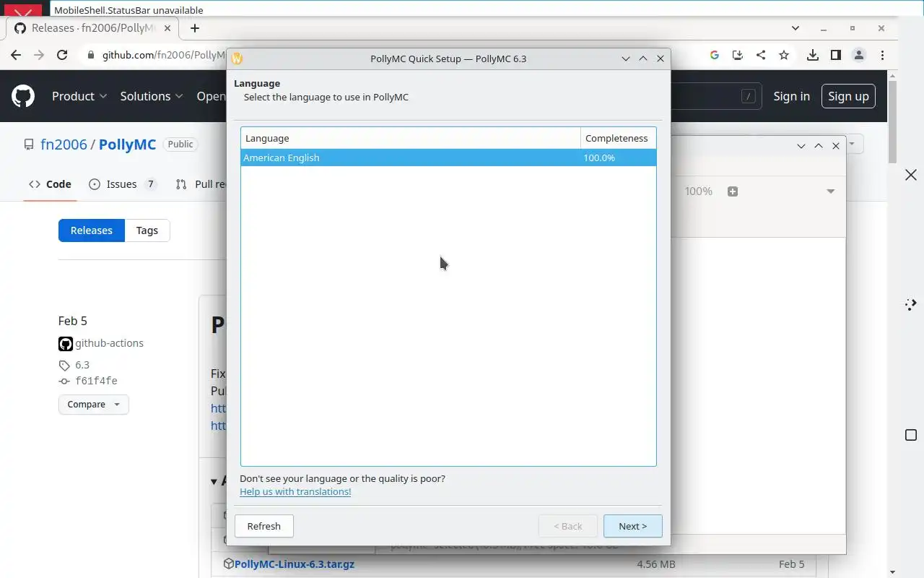Go back in the browser

[16, 55]
